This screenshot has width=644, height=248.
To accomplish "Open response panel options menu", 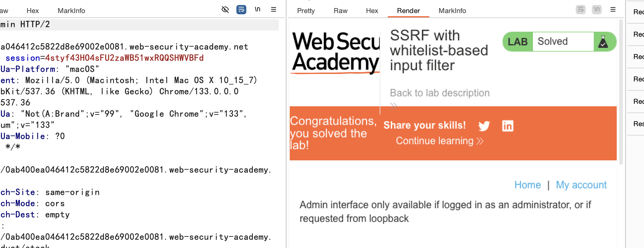I will click(x=613, y=10).
